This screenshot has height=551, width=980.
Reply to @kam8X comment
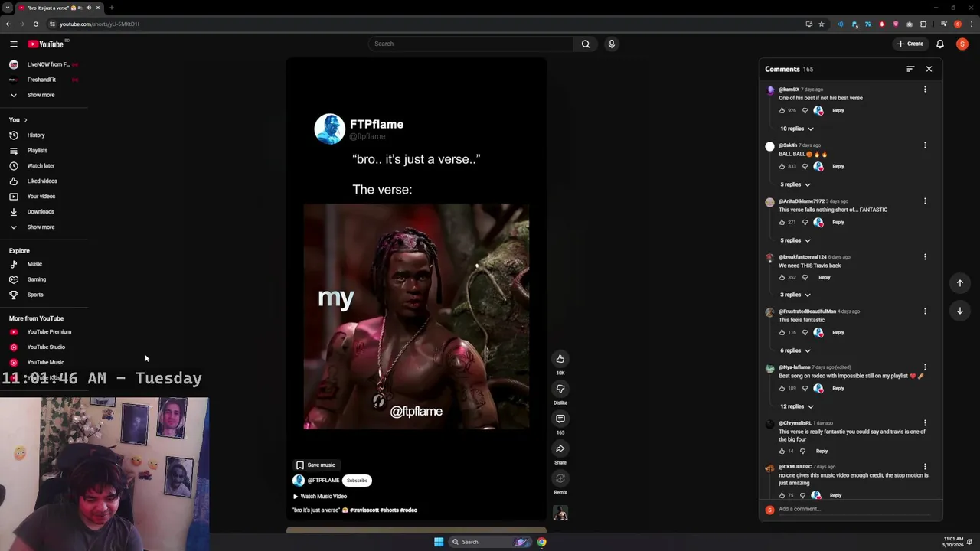(x=838, y=111)
